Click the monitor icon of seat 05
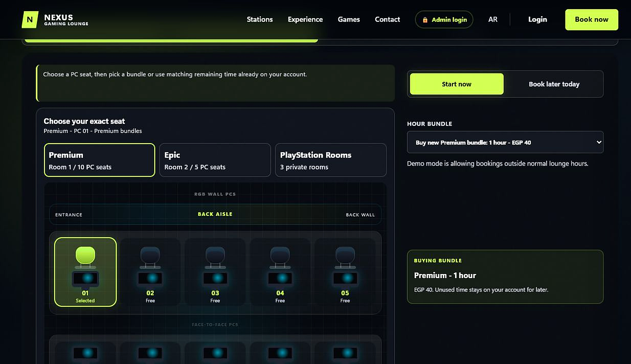Screen dimensions: 631x364 click(345, 279)
